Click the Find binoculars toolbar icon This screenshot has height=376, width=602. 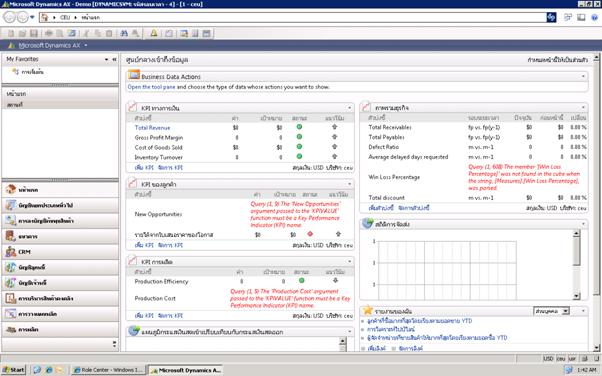point(124,34)
